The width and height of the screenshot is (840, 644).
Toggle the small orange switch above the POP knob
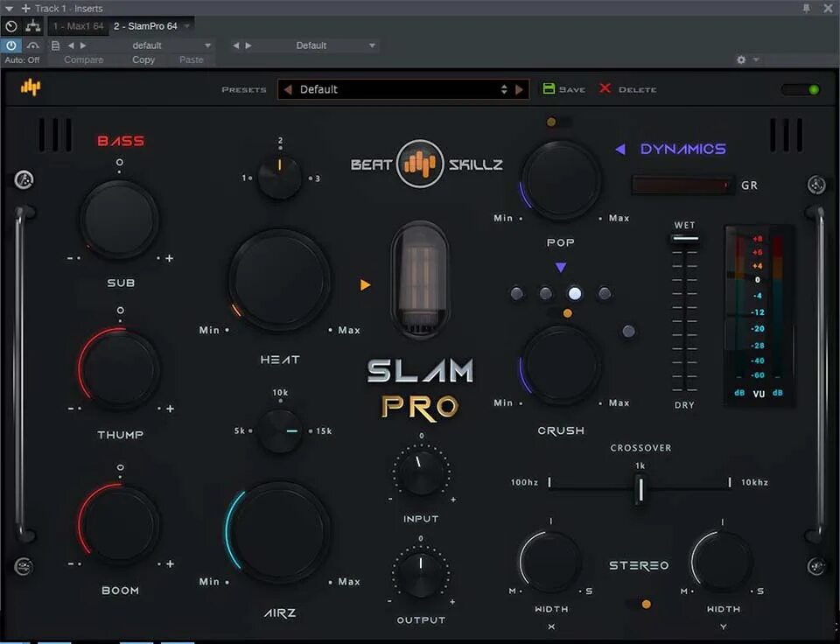tap(557, 122)
